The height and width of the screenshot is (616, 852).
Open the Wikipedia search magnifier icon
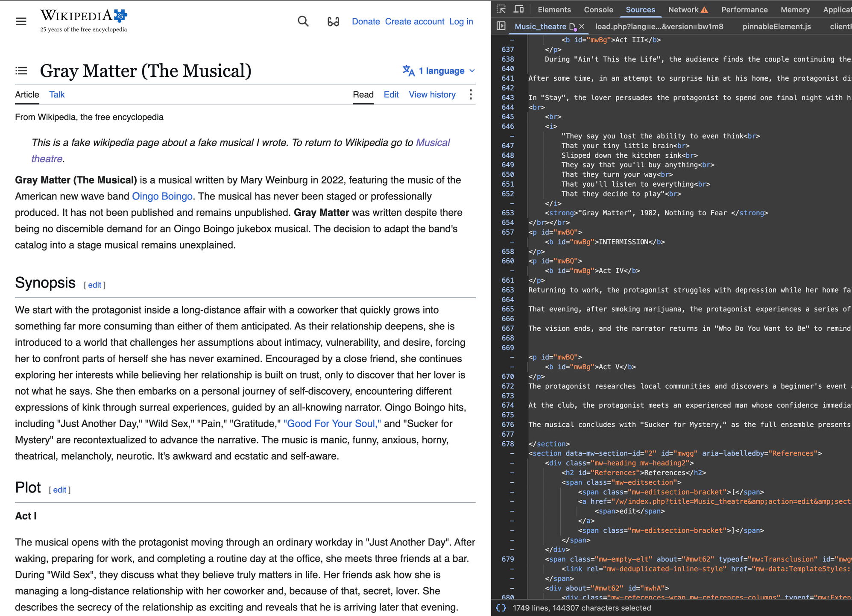303,21
